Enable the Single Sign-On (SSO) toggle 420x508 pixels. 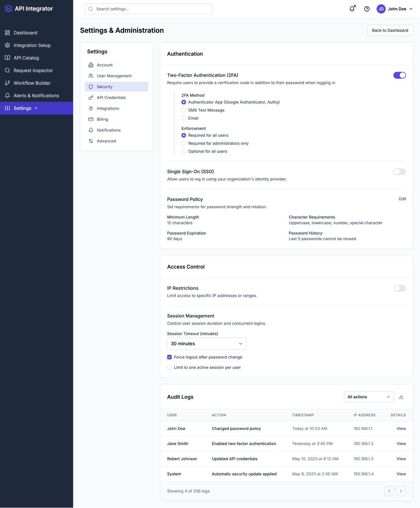pyautogui.click(x=399, y=172)
